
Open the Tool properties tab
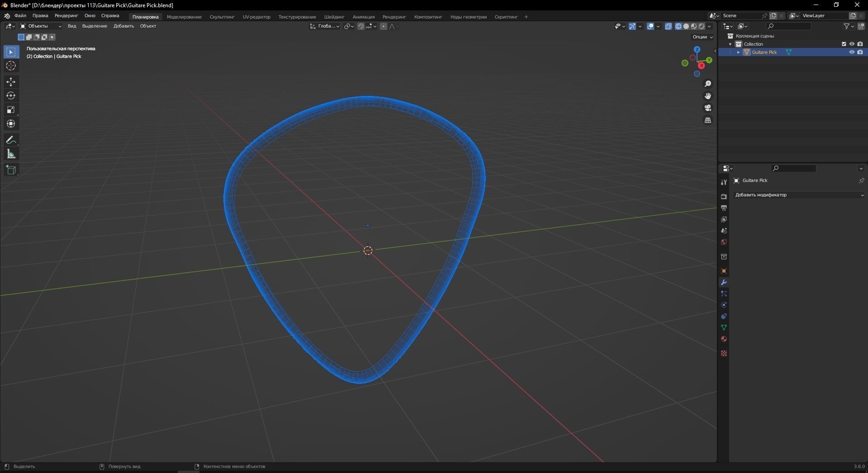(724, 182)
